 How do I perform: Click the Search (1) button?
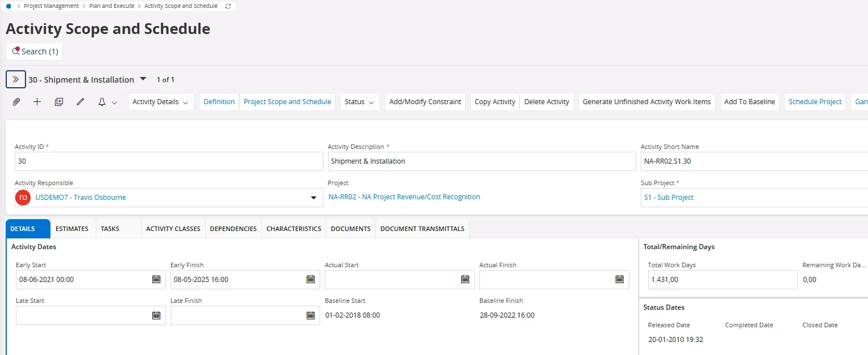pos(35,52)
